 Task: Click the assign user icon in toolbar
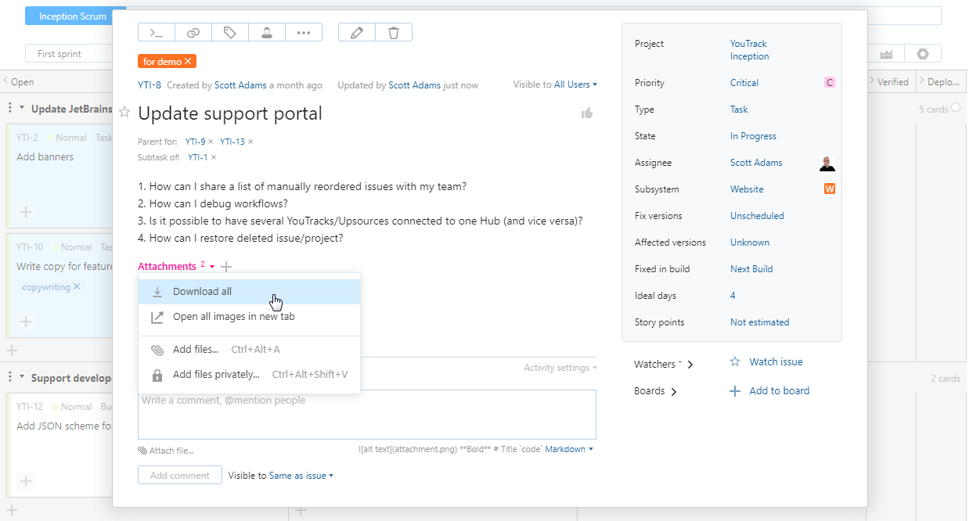click(x=267, y=33)
